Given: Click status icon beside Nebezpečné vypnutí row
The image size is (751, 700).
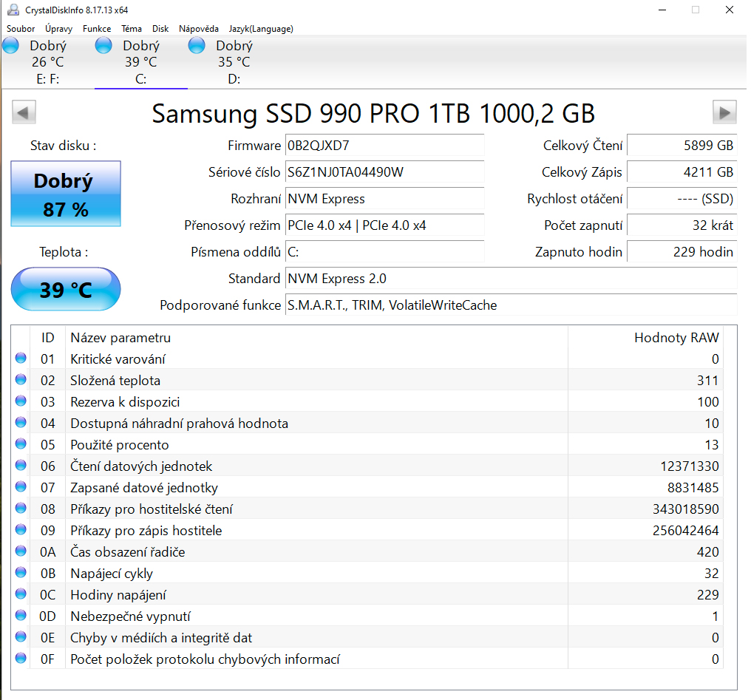Looking at the screenshot, I should [x=21, y=616].
